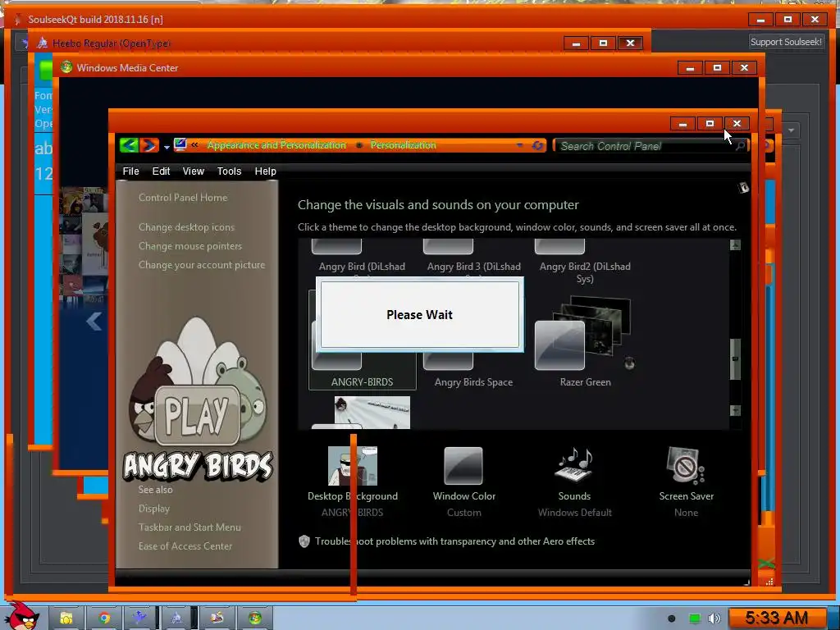Click the Windows Media Center title icon
The height and width of the screenshot is (630, 840).
tap(66, 67)
